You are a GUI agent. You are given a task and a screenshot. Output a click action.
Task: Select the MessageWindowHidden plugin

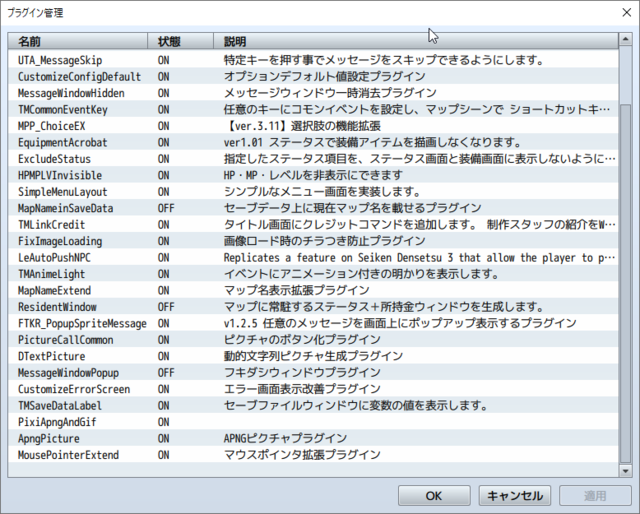[x=313, y=93]
